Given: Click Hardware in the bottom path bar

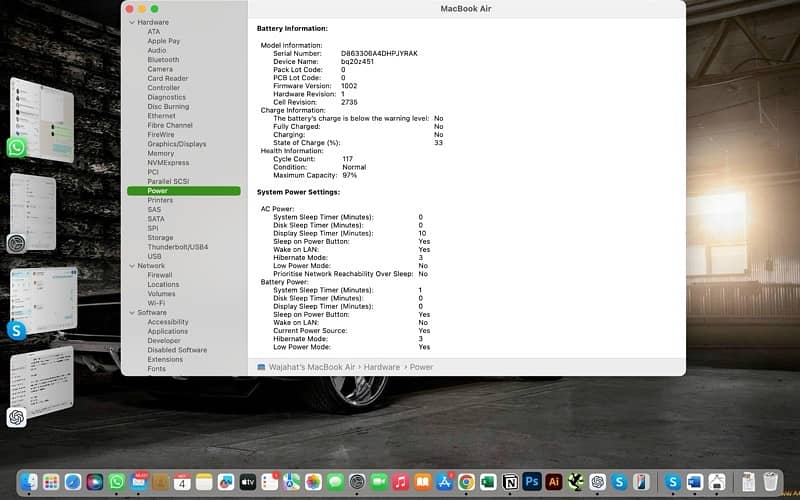Looking at the screenshot, I should [382, 367].
